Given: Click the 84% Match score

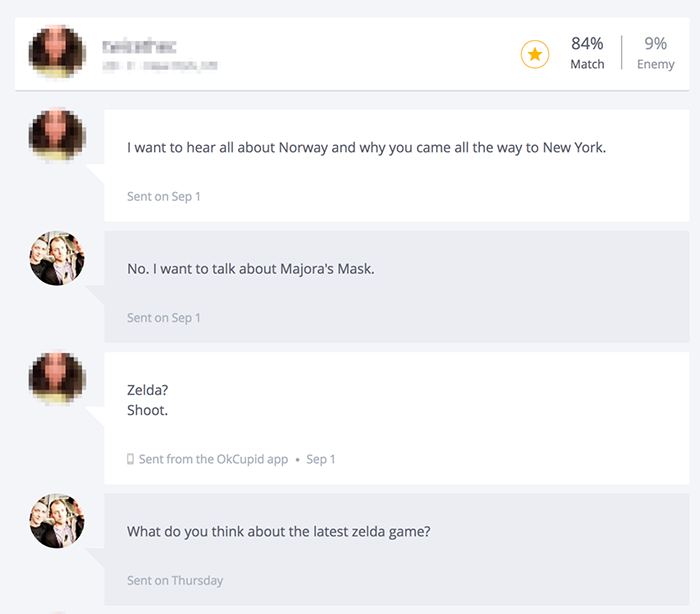Looking at the screenshot, I should click(x=587, y=53).
